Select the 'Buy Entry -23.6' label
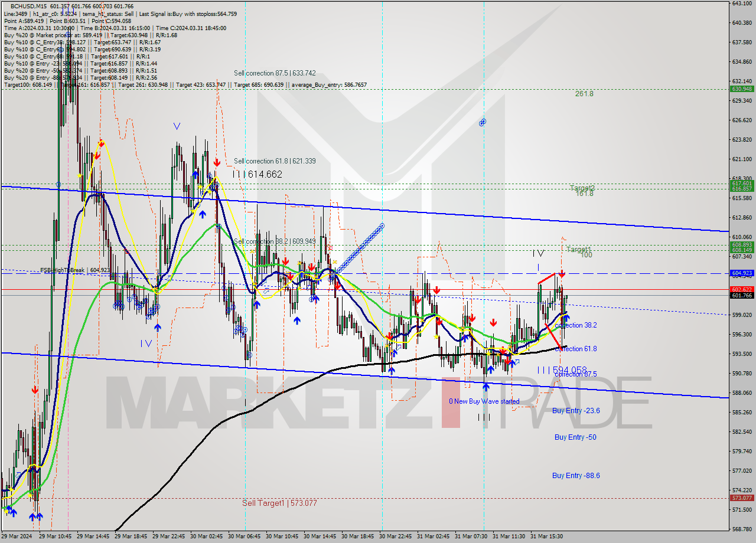 pos(576,410)
